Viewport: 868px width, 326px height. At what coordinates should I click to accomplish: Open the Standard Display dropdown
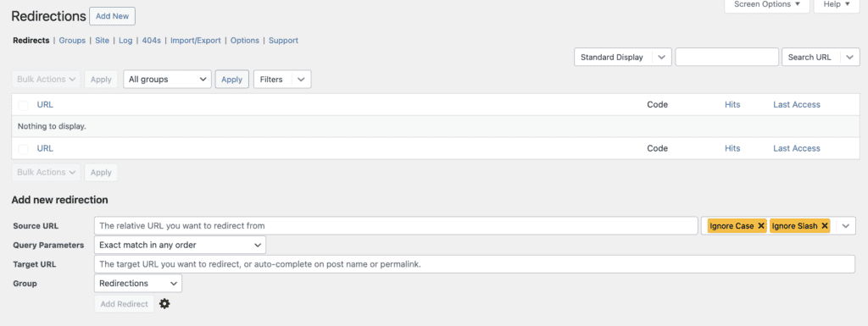[623, 57]
